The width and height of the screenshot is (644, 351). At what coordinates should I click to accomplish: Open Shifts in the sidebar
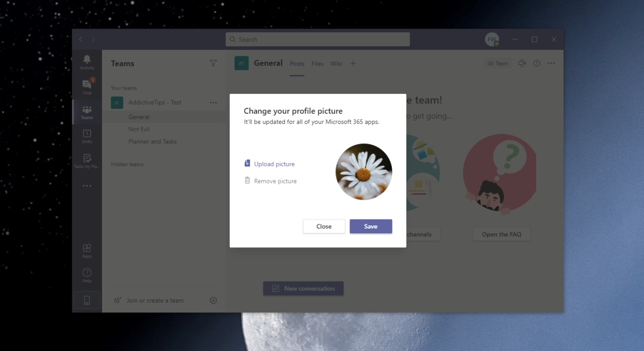coord(87,136)
